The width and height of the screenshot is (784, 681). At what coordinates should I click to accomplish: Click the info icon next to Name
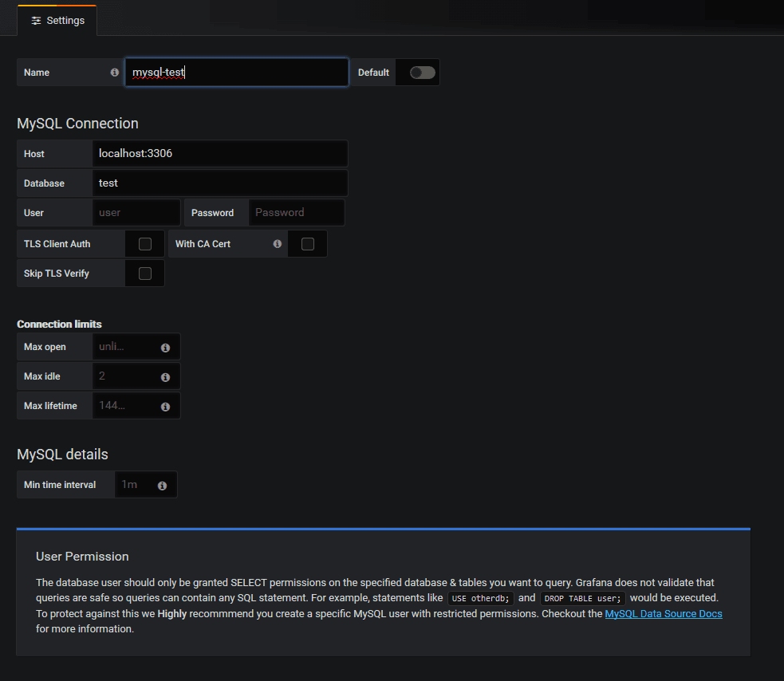click(115, 73)
